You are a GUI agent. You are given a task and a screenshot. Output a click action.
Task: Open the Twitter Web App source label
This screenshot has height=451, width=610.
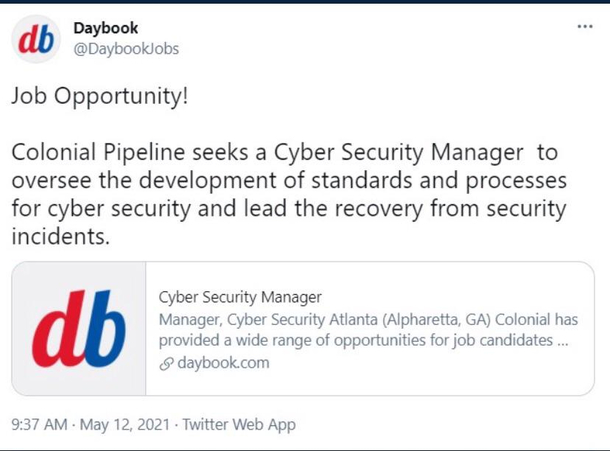(x=239, y=425)
